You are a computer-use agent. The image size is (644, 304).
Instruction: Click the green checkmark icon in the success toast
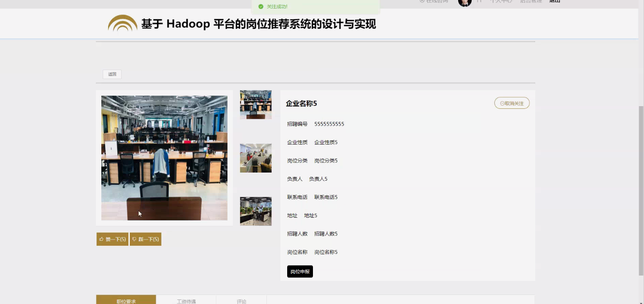tap(260, 6)
